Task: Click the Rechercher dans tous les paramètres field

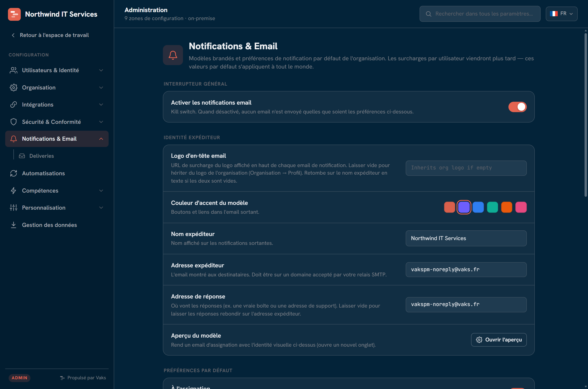Action: [480, 14]
